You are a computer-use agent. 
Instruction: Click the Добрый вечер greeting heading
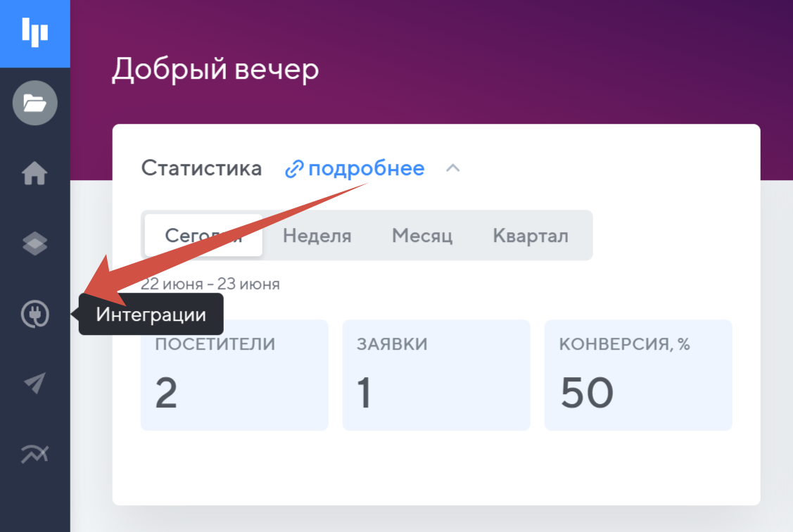pos(215,70)
